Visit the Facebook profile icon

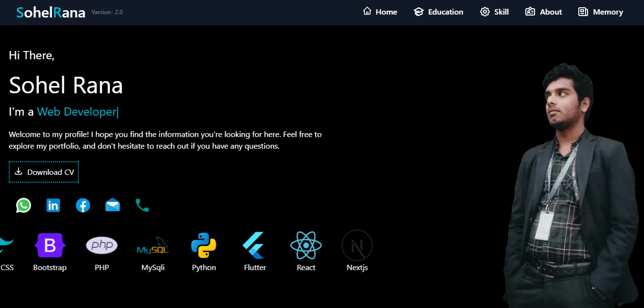pos(83,205)
